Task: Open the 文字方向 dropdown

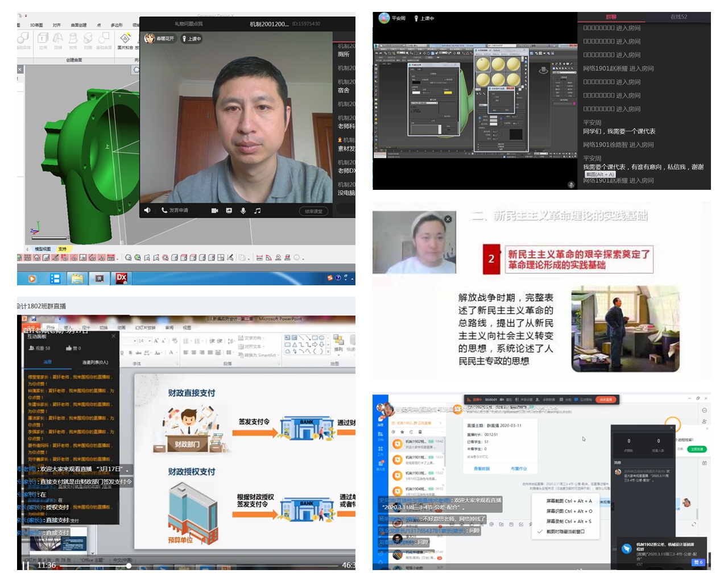Action: pyautogui.click(x=250, y=338)
